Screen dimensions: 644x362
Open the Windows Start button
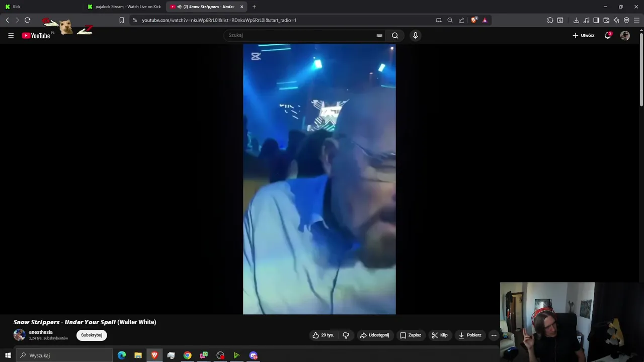(8, 355)
